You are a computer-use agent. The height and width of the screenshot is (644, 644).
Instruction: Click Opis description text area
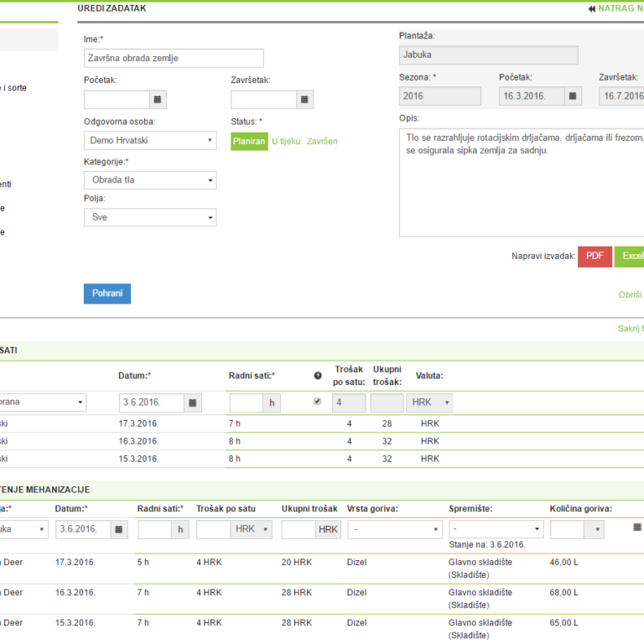[522, 183]
